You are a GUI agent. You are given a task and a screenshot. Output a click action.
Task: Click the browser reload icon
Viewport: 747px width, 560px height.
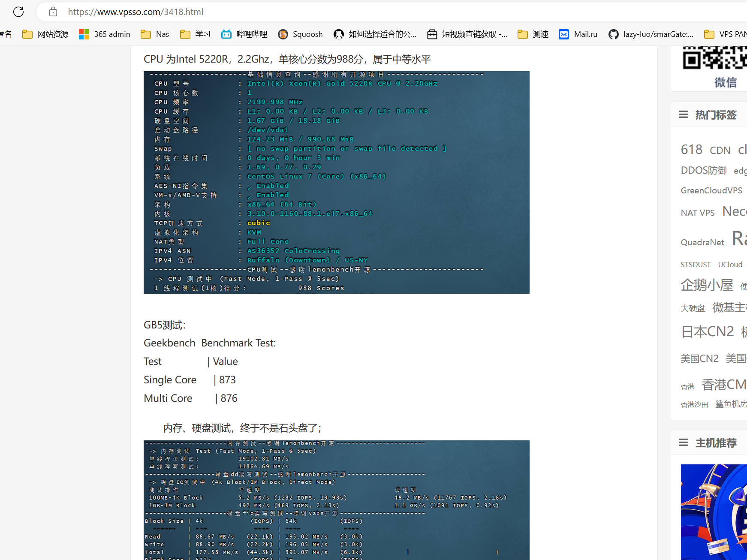18,12
